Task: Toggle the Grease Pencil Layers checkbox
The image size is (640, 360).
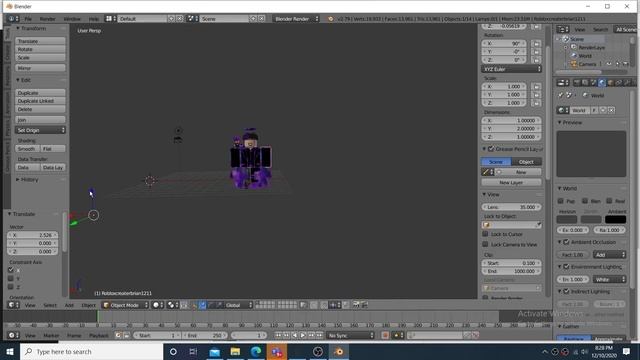Action: pos(491,149)
